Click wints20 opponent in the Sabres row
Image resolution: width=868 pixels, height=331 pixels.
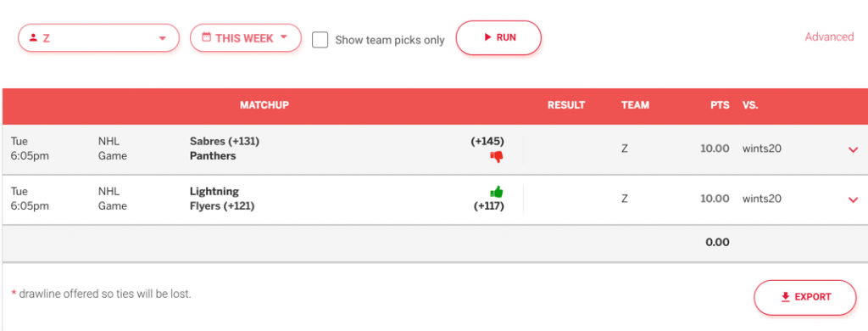762,149
